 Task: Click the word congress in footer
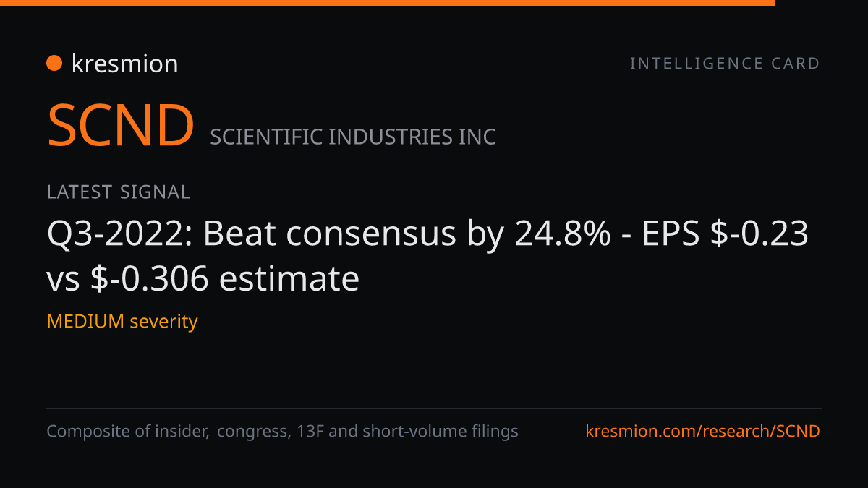[254, 432]
